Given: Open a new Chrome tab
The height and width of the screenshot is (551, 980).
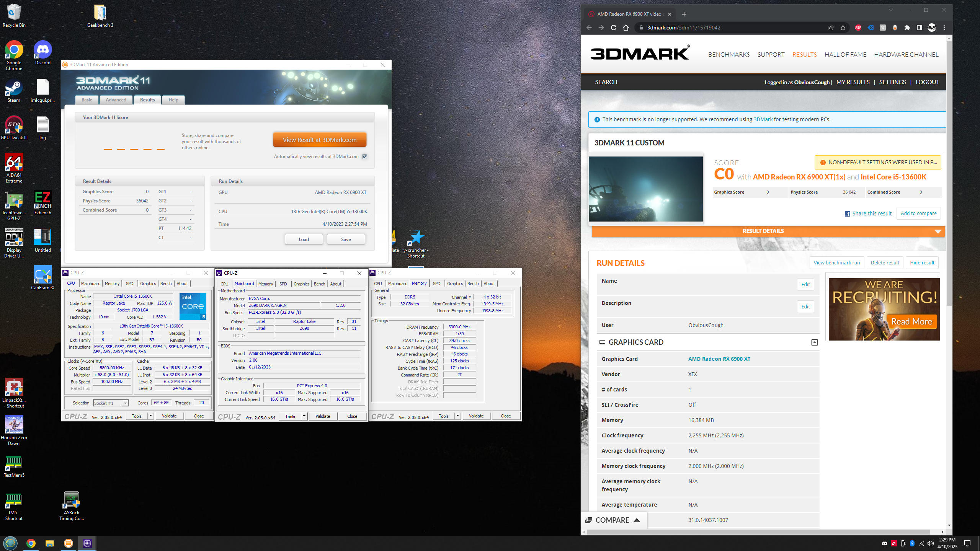Looking at the screenshot, I should pos(684,14).
